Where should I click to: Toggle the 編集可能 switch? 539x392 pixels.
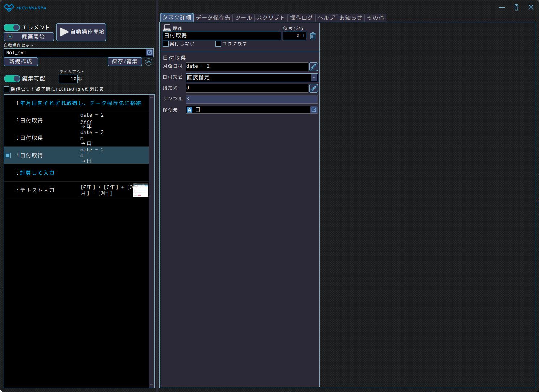pyautogui.click(x=12, y=79)
